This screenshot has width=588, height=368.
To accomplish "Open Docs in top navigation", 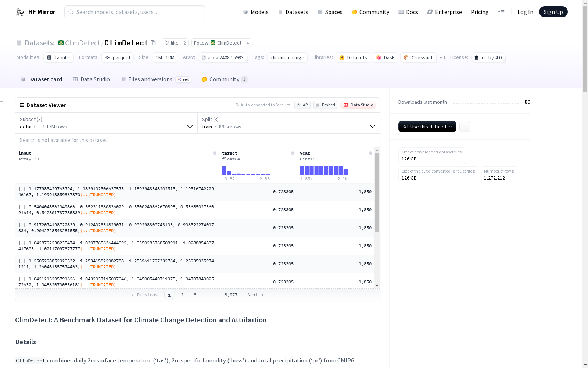I will point(408,12).
